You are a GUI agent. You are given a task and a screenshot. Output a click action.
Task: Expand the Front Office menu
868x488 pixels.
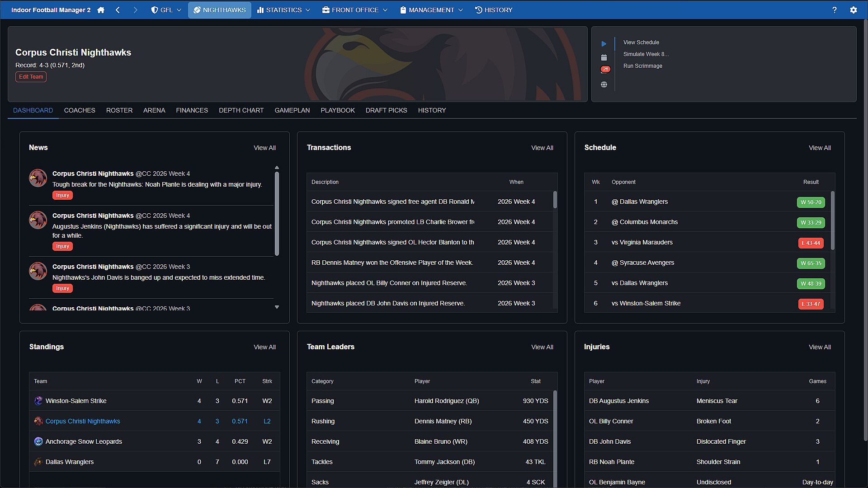pyautogui.click(x=355, y=10)
